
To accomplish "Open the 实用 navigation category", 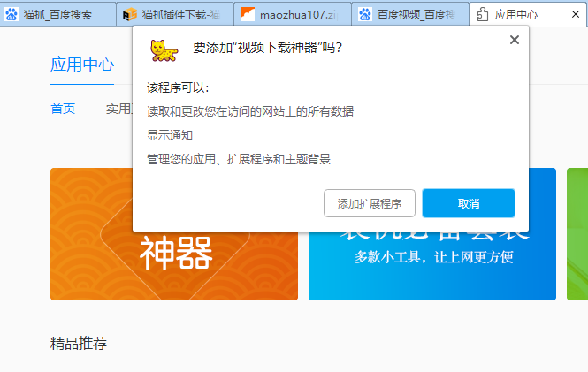I will pyautogui.click(x=118, y=109).
